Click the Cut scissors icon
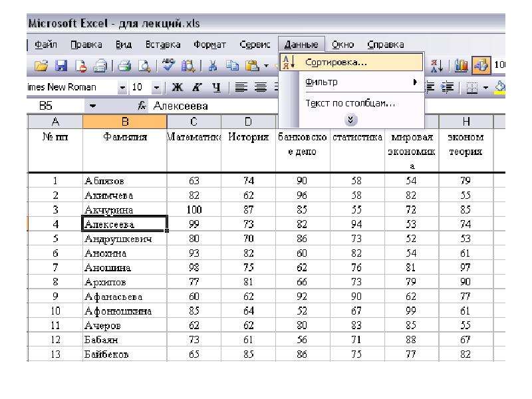 (213, 65)
